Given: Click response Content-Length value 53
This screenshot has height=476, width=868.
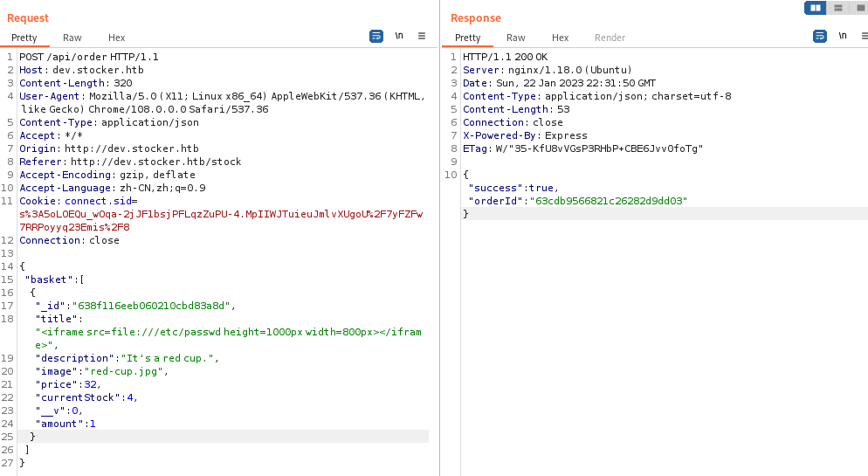Looking at the screenshot, I should [563, 109].
